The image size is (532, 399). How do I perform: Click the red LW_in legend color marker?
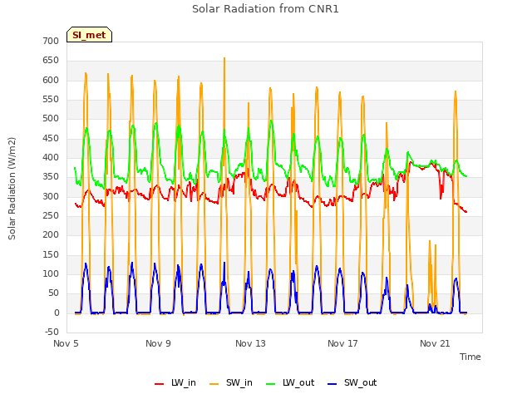coord(159,384)
